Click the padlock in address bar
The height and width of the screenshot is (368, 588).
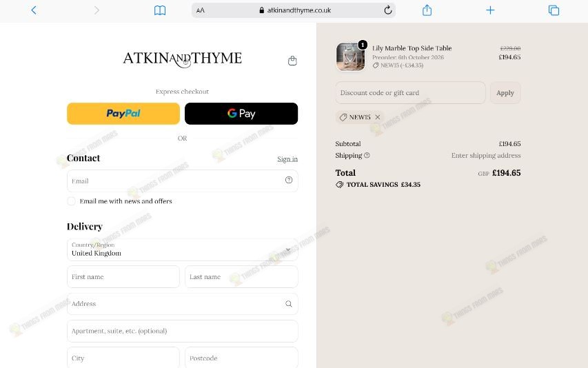262,10
